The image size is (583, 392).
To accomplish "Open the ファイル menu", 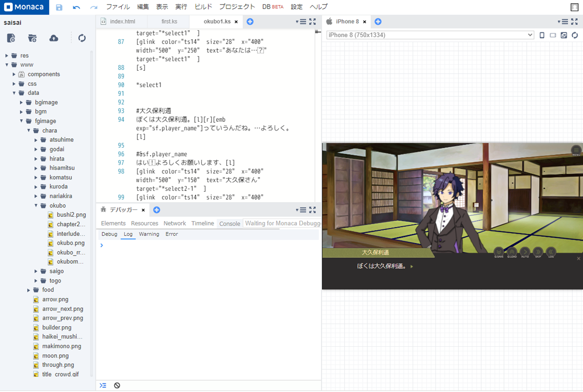I will click(x=118, y=7).
